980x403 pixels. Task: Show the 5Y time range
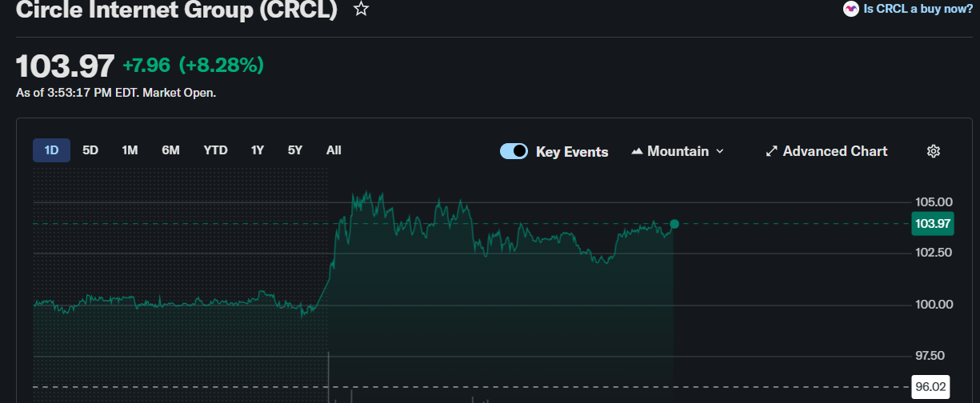click(x=295, y=150)
